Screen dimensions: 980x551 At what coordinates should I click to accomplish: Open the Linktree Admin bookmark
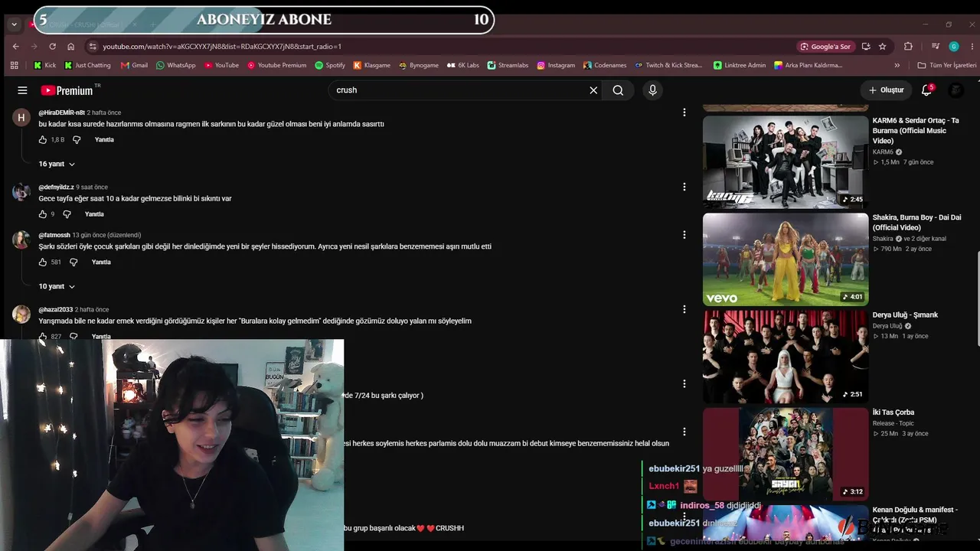(739, 65)
